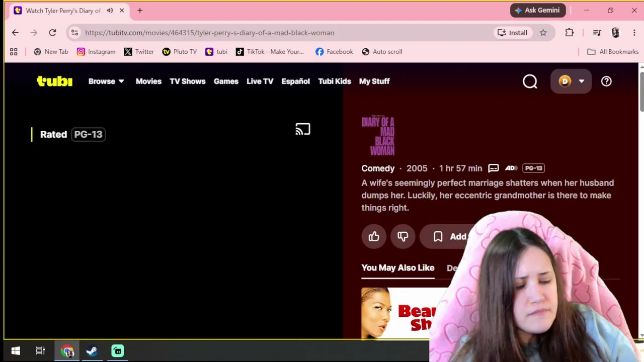
Task: Open Steam from the taskbar
Action: 92,351
